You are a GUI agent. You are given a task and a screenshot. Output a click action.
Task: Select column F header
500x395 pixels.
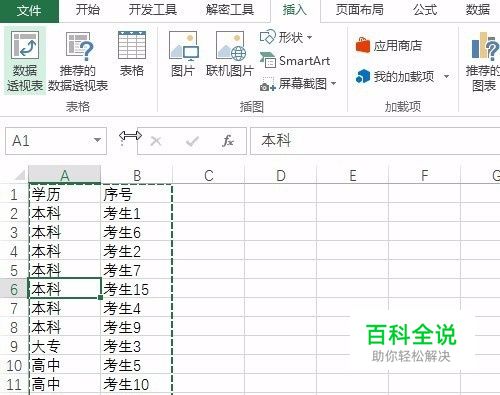[424, 175]
